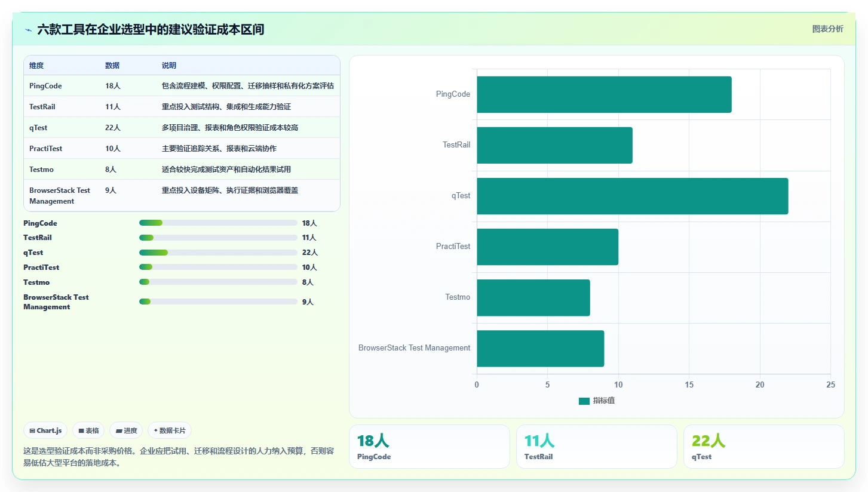This screenshot has width=868, height=492.
Task: Click the 指标值 legend color swatch
Action: pos(584,401)
